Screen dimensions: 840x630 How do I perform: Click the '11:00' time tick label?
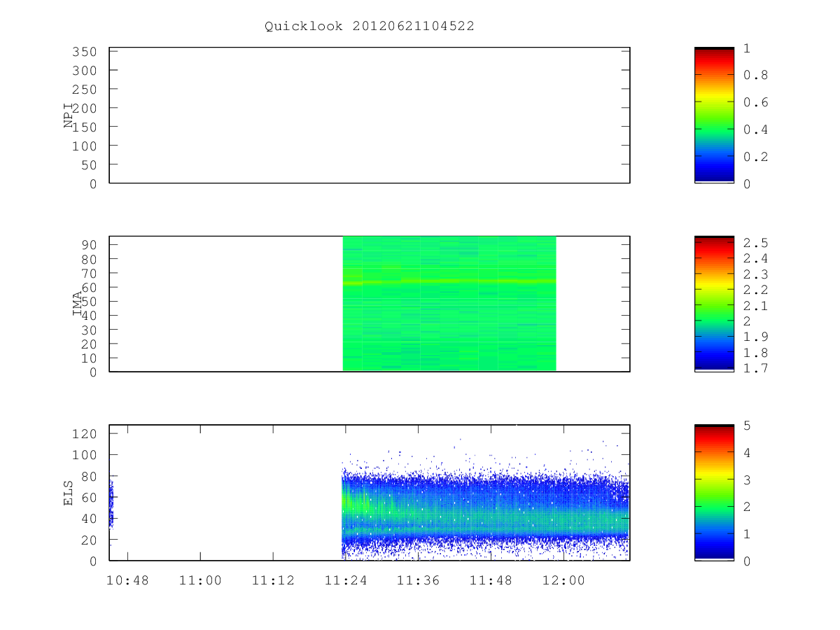point(200,580)
